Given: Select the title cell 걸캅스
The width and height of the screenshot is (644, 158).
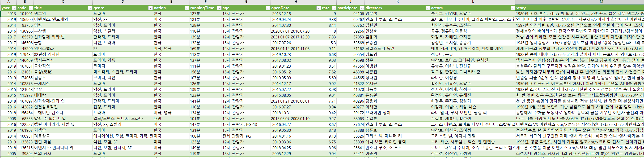Looking at the screenshot, I should pos(63,78).
